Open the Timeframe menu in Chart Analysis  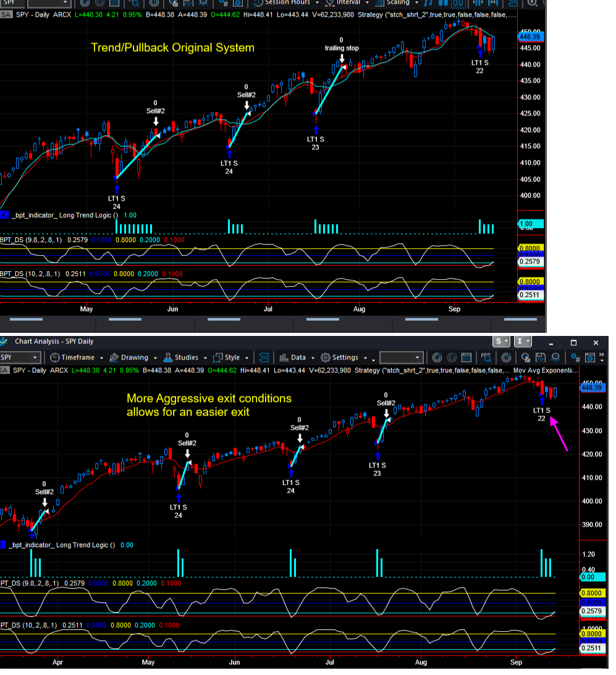tap(72, 358)
